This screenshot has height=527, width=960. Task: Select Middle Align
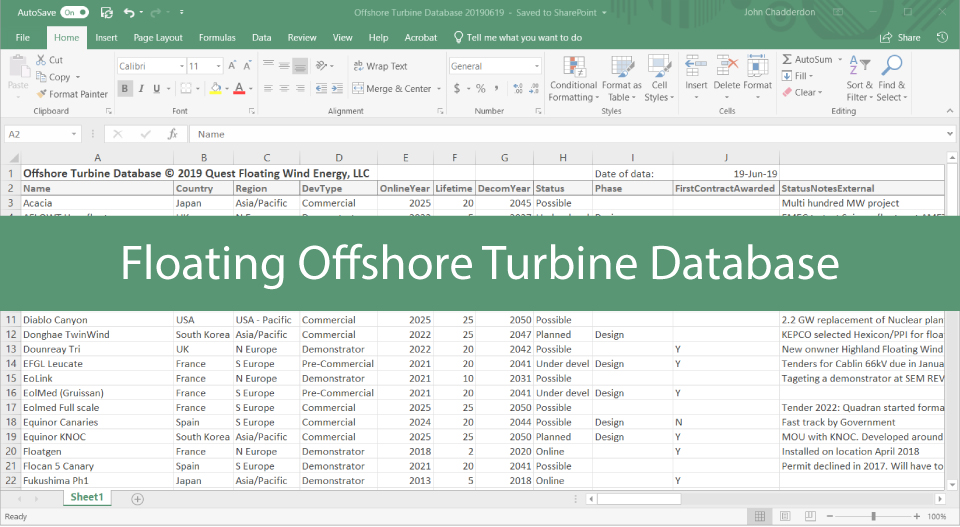[284, 65]
